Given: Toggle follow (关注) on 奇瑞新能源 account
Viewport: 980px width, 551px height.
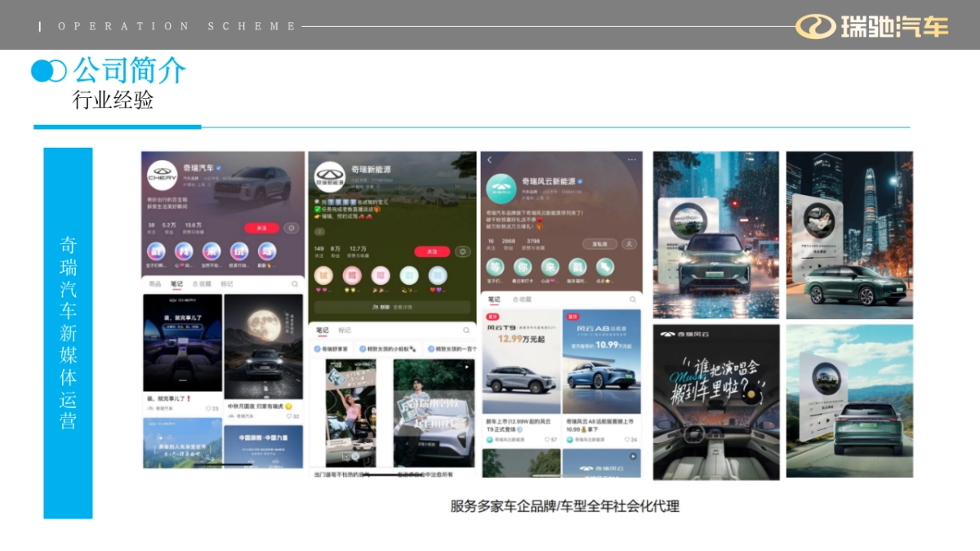Looking at the screenshot, I should 432,251.
